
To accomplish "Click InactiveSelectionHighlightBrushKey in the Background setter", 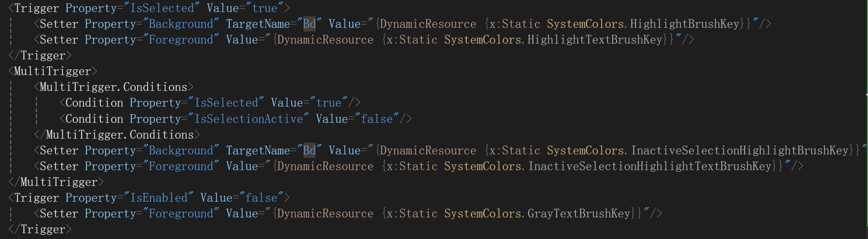I will pyautogui.click(x=740, y=151).
